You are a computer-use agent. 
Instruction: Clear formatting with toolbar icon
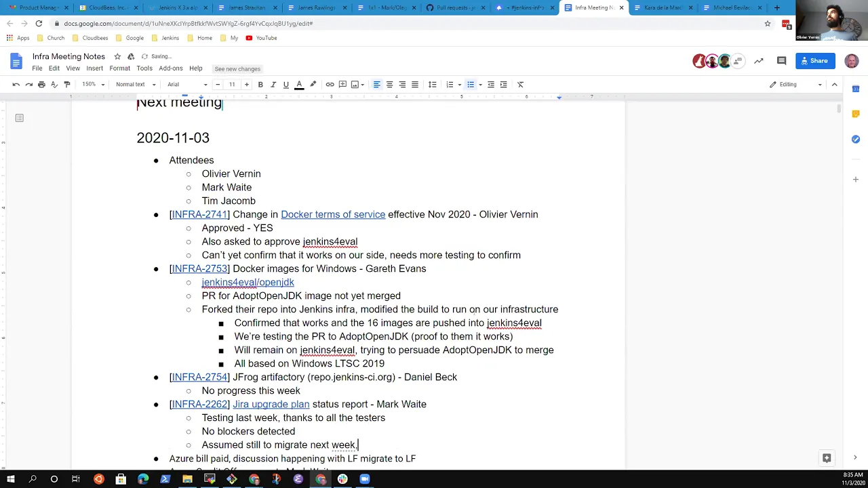(520, 85)
